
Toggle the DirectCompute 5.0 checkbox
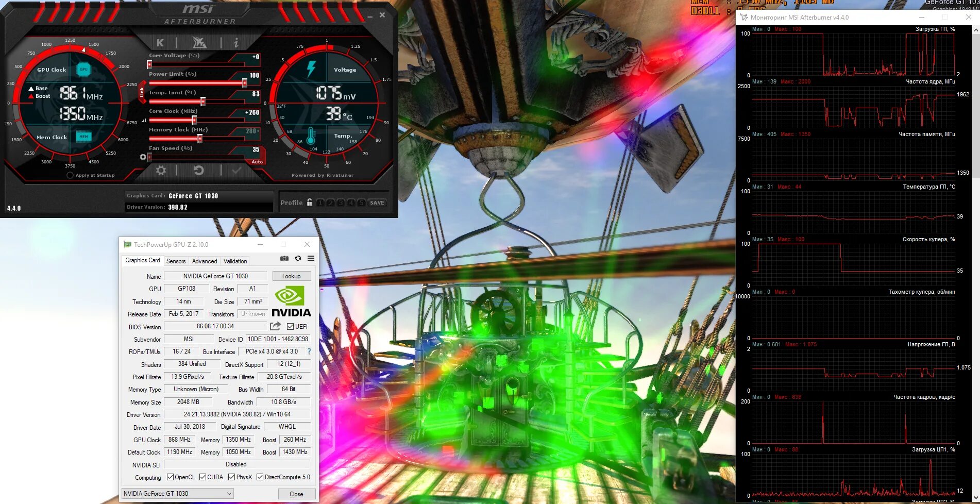click(260, 477)
